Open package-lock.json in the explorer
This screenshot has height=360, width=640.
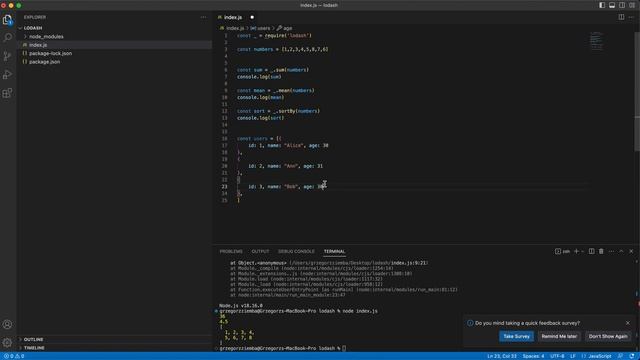click(50, 53)
